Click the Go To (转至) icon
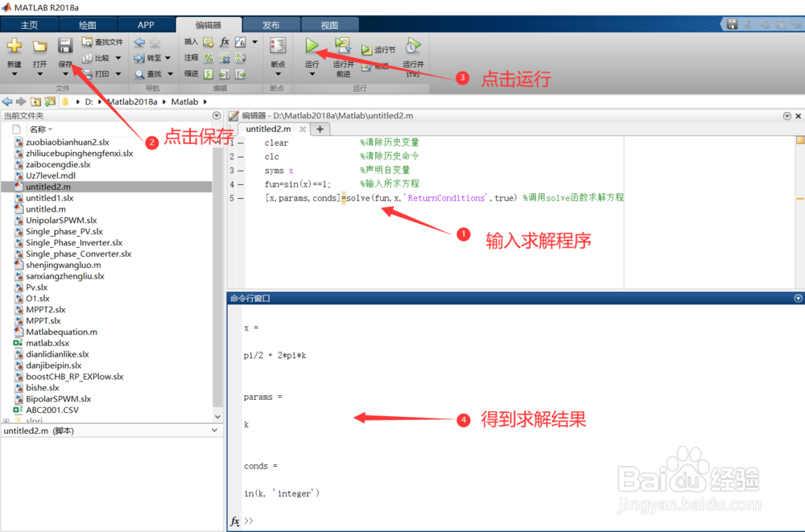 tap(138, 58)
